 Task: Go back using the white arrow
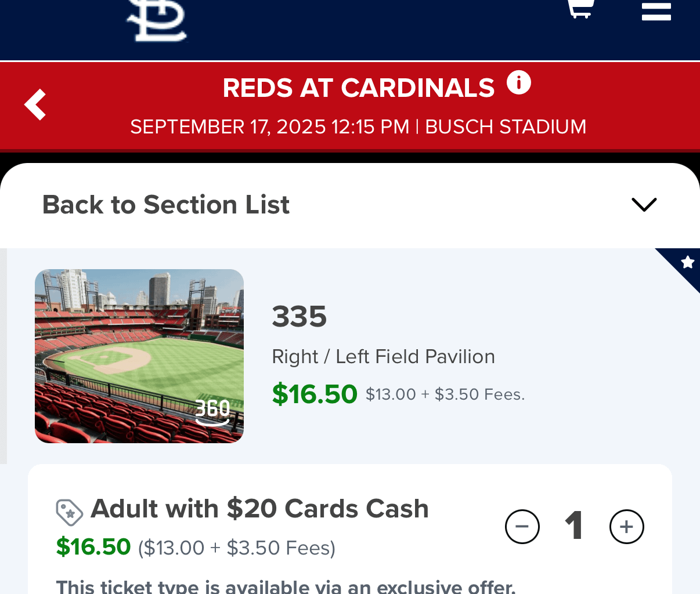pos(34,104)
